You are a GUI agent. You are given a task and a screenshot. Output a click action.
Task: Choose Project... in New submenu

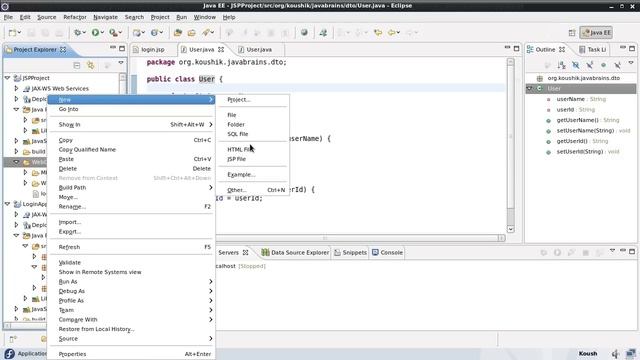coord(252,100)
